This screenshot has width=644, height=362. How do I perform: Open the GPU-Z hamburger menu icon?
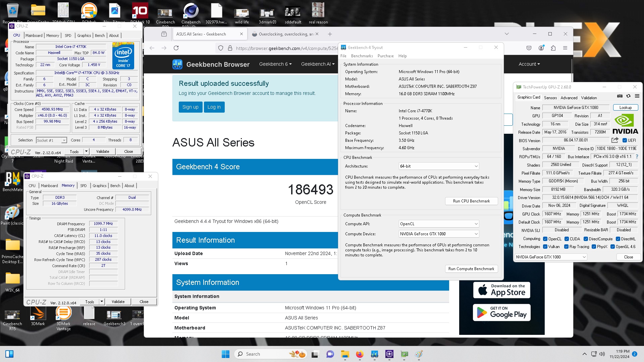637,96
